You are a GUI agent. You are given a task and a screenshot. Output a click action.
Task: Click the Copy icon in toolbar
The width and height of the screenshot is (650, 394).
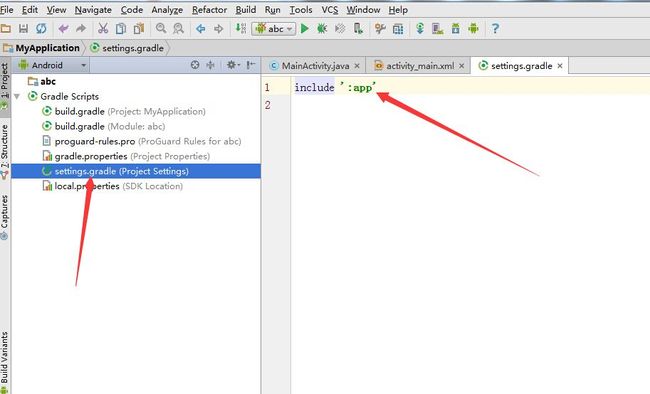pos(121,29)
